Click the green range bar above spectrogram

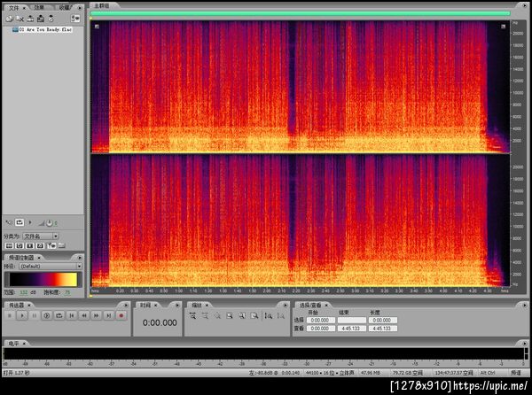pyautogui.click(x=301, y=13)
